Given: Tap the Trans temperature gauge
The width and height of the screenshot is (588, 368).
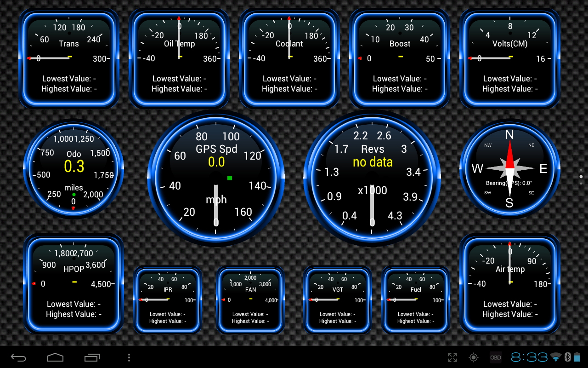Looking at the screenshot, I should 69,58.
